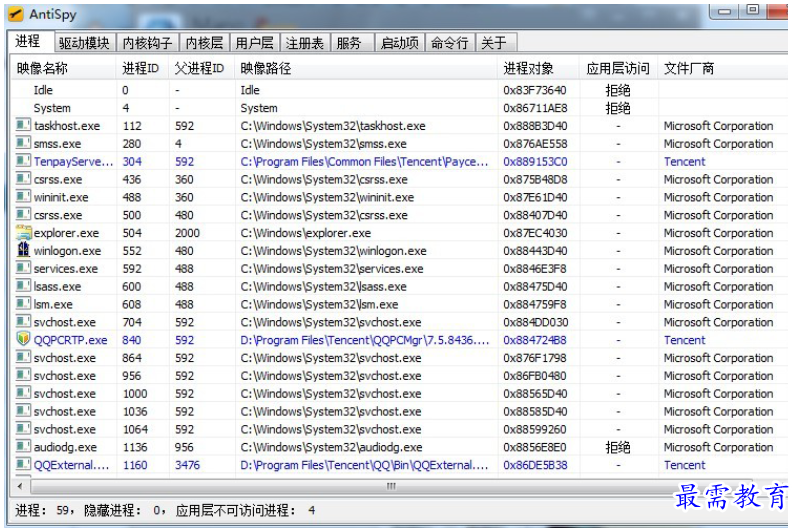Click the QQExternal process icon
Viewport: 797px width, 528px height.
[x=23, y=464]
